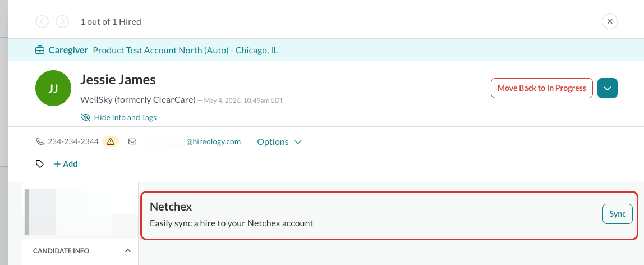The height and width of the screenshot is (265, 644).
Task: Open Product Test Account North location text
Action: tap(185, 51)
